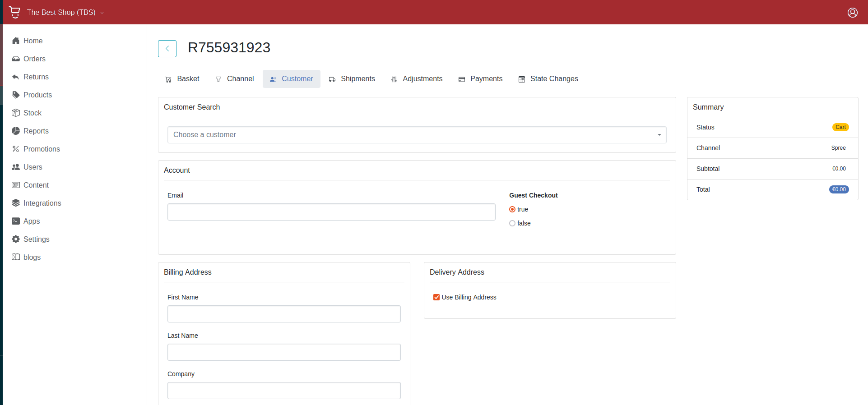Click the Settings gear icon in sidebar
Viewport: 868px width, 405px height.
[16, 239]
